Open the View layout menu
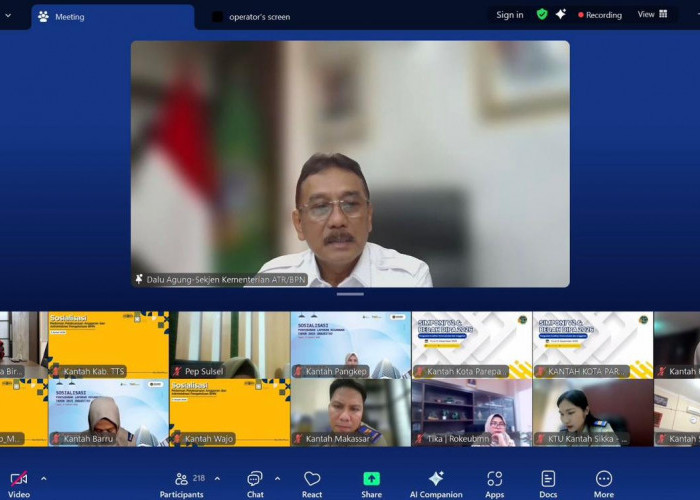The width and height of the screenshot is (700, 500). pyautogui.click(x=652, y=15)
